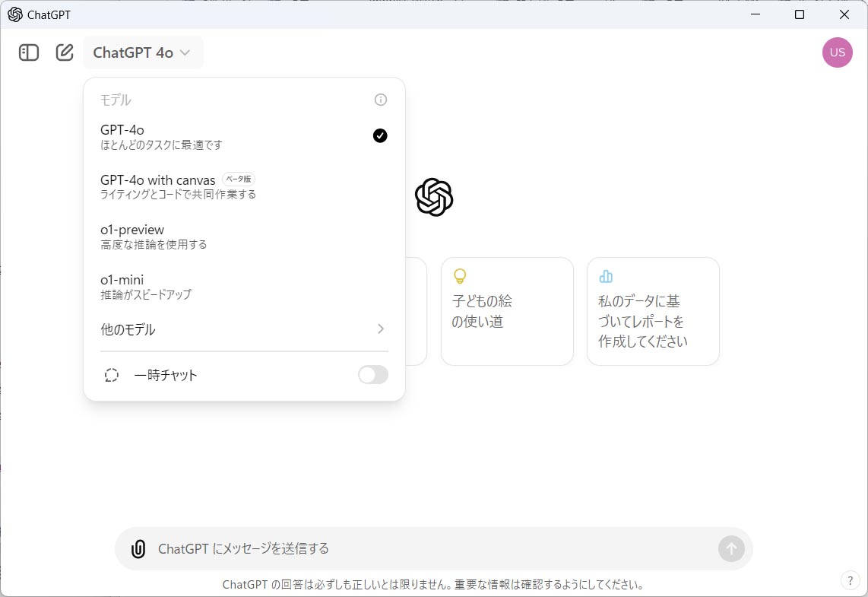Screen dimensions: 868x597
Task: Click the モデル header label
Action: tap(116, 100)
